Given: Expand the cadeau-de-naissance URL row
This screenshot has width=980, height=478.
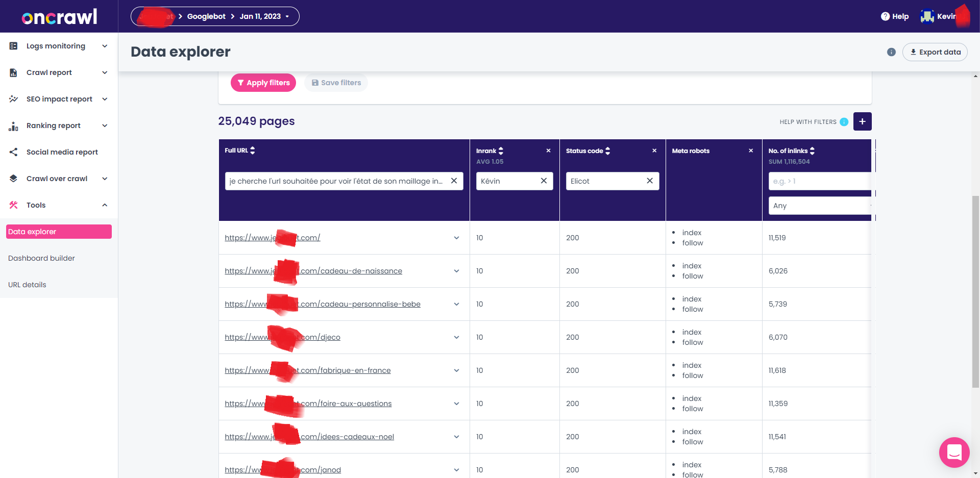Looking at the screenshot, I should (456, 271).
